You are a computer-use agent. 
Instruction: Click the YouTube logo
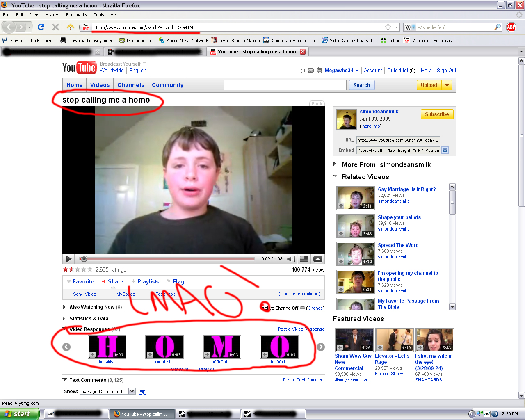click(x=79, y=67)
